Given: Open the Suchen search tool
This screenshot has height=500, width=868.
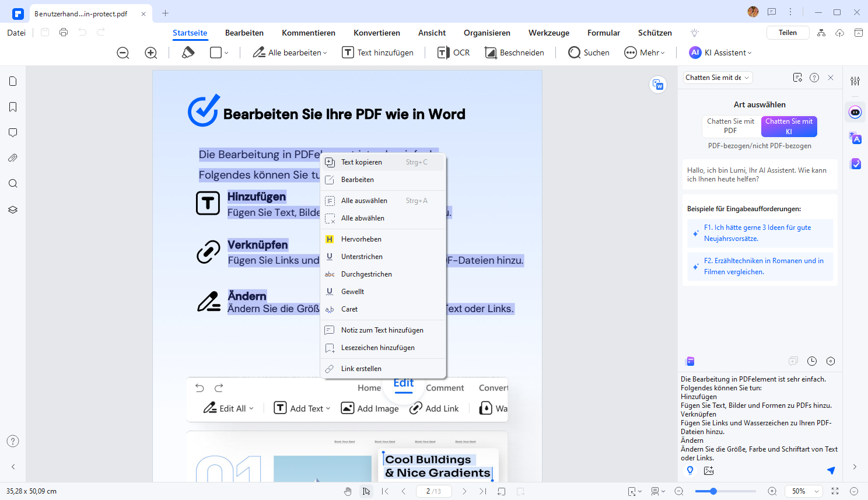Looking at the screenshot, I should pyautogui.click(x=589, y=53).
